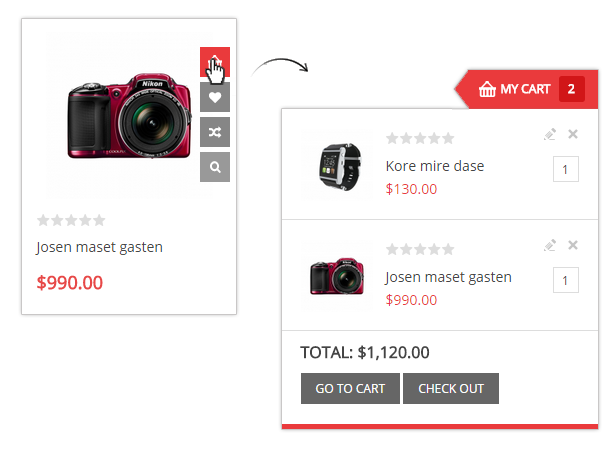
Task: Click the CHECK OUT button
Action: pyautogui.click(x=451, y=389)
